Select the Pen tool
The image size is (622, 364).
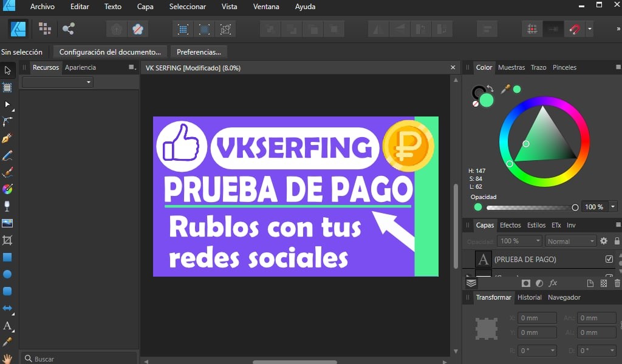pos(7,138)
